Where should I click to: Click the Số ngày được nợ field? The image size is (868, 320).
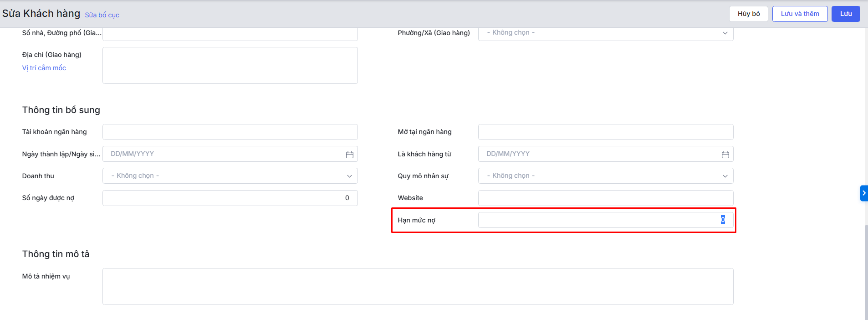(230, 198)
